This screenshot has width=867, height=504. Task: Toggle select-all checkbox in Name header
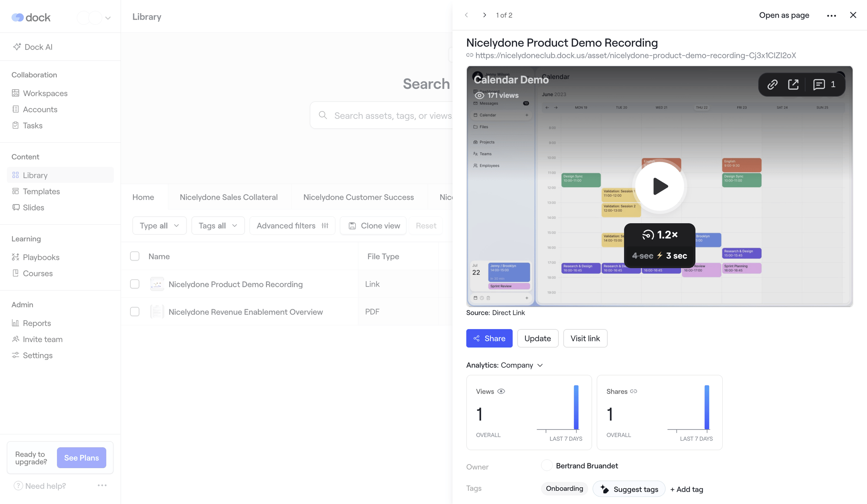[x=135, y=256]
